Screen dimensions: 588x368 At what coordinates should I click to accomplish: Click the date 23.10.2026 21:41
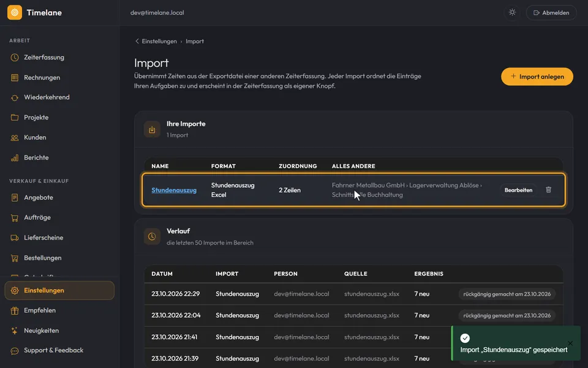click(x=175, y=337)
